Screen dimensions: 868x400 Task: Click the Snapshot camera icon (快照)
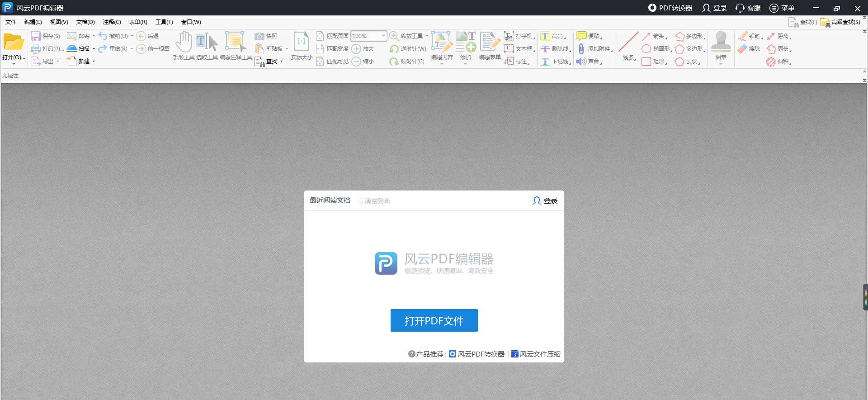[259, 36]
